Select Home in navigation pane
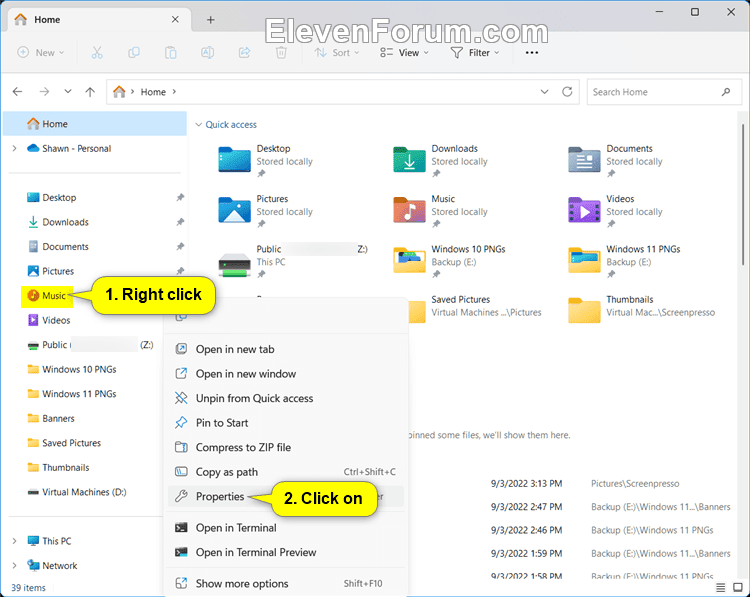The image size is (750, 597). click(95, 124)
